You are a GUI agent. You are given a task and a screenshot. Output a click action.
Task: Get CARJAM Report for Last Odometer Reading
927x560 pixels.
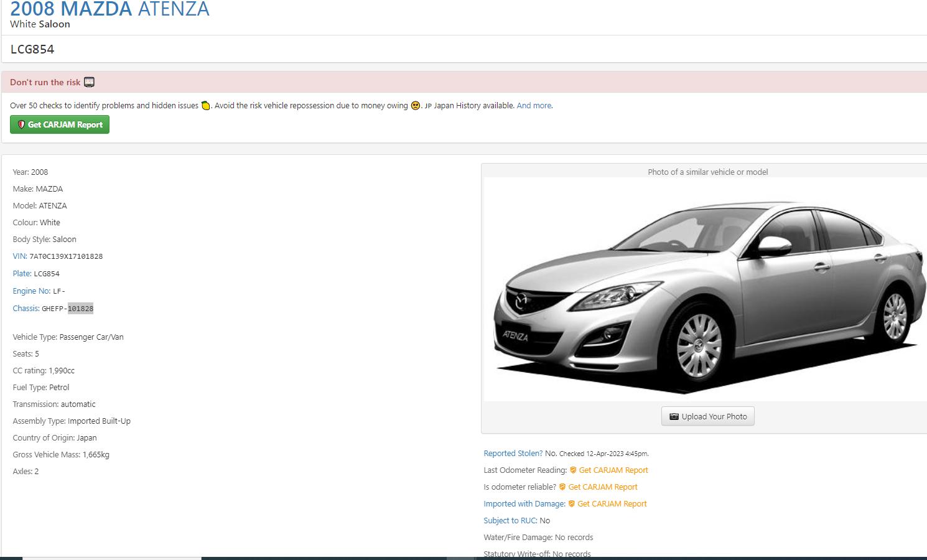pos(609,470)
